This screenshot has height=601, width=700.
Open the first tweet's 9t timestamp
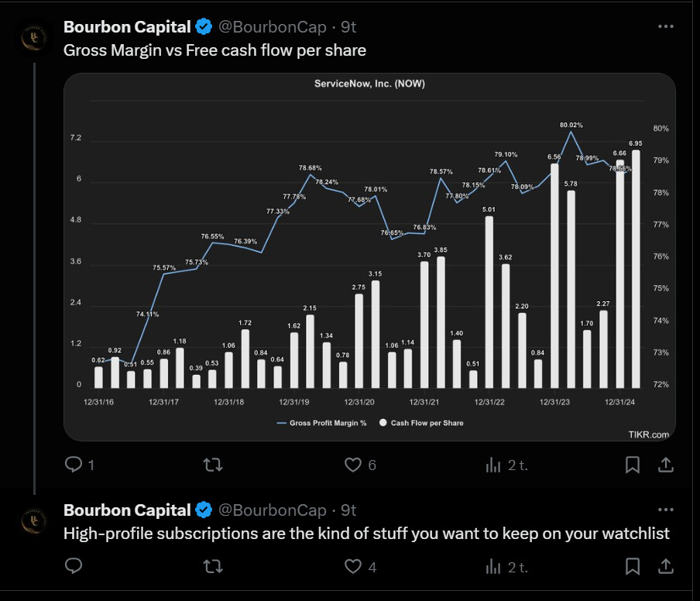pos(348,26)
